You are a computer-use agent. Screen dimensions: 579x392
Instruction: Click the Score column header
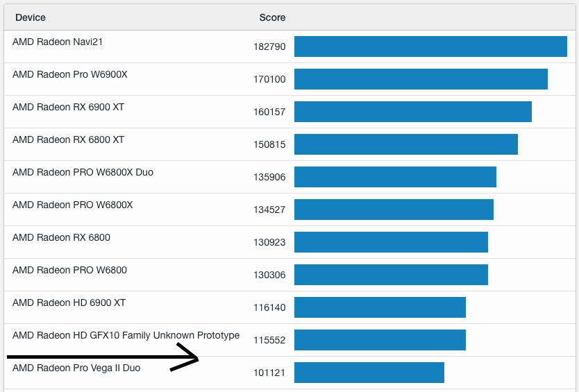click(272, 17)
